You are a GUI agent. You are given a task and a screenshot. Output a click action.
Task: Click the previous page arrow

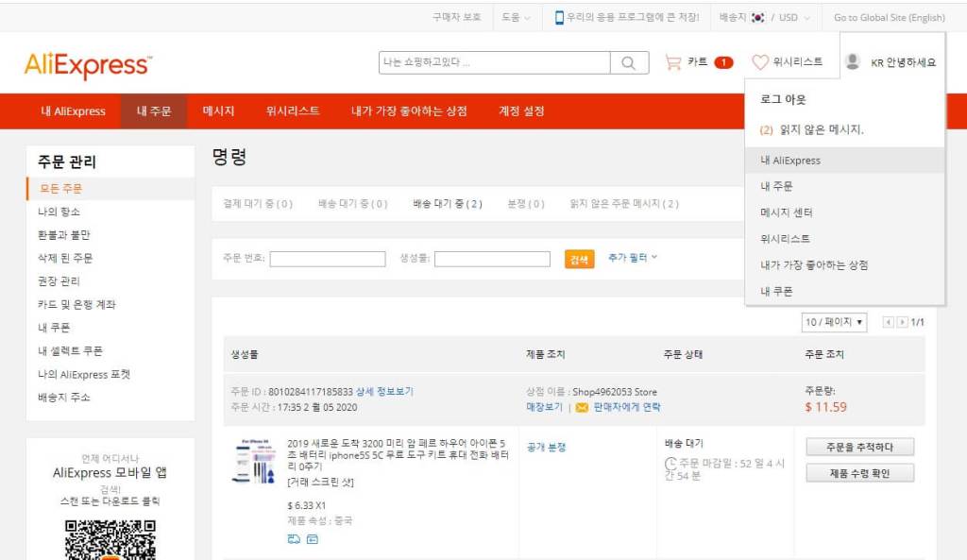pyautogui.click(x=888, y=322)
